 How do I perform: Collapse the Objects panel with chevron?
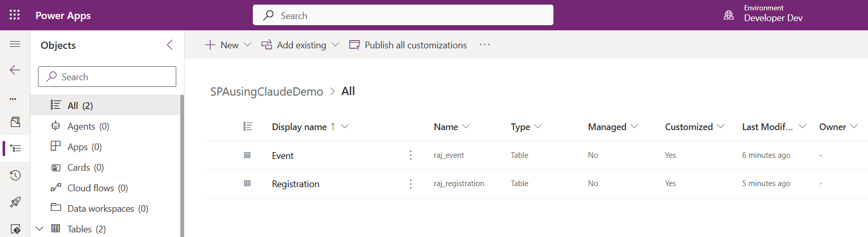(x=170, y=45)
